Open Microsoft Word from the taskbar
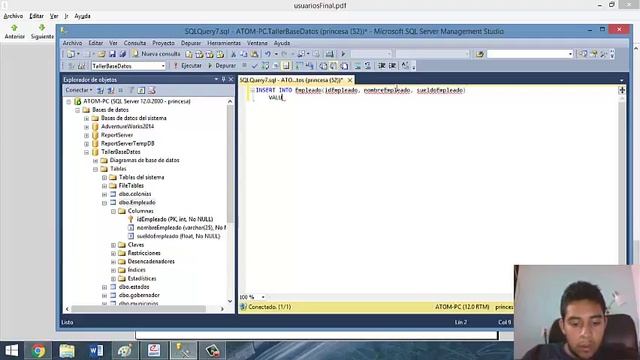640x360 pixels. click(x=96, y=351)
